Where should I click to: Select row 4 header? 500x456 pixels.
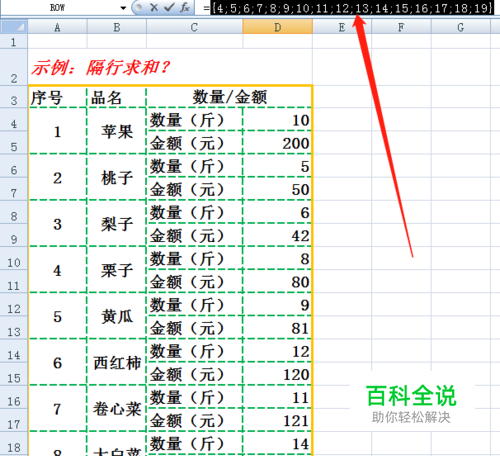[14, 120]
